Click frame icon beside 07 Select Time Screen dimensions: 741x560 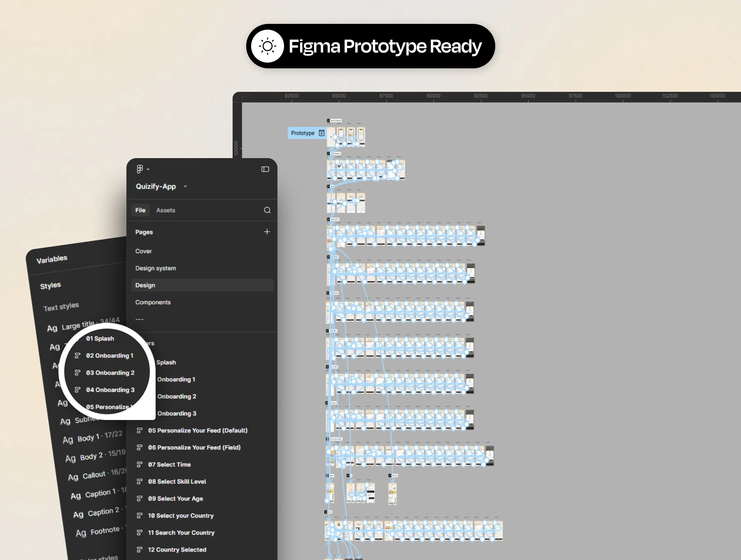coord(140,464)
